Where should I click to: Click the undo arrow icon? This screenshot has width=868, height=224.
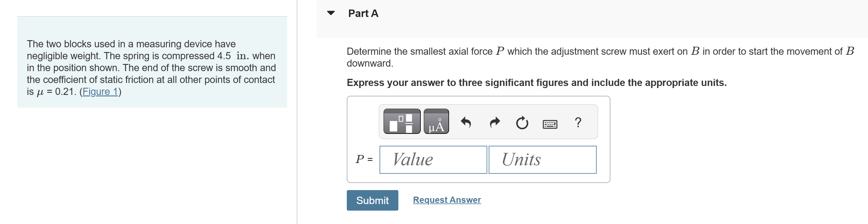tap(466, 123)
